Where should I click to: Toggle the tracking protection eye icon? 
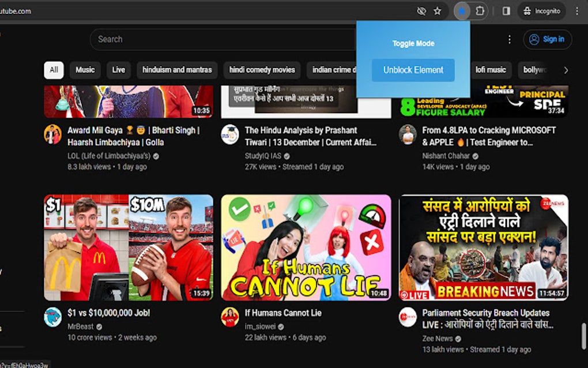pos(421,10)
